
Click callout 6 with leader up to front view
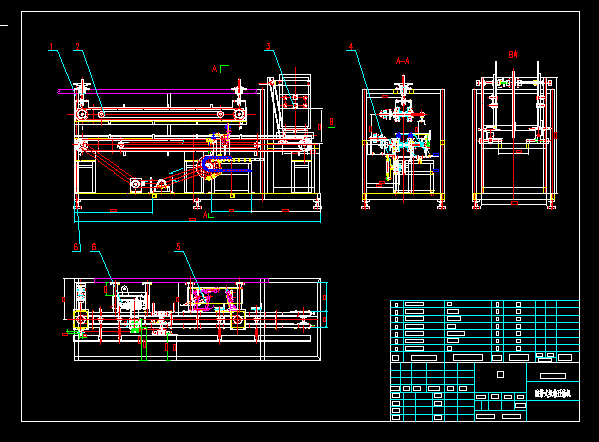76,247
